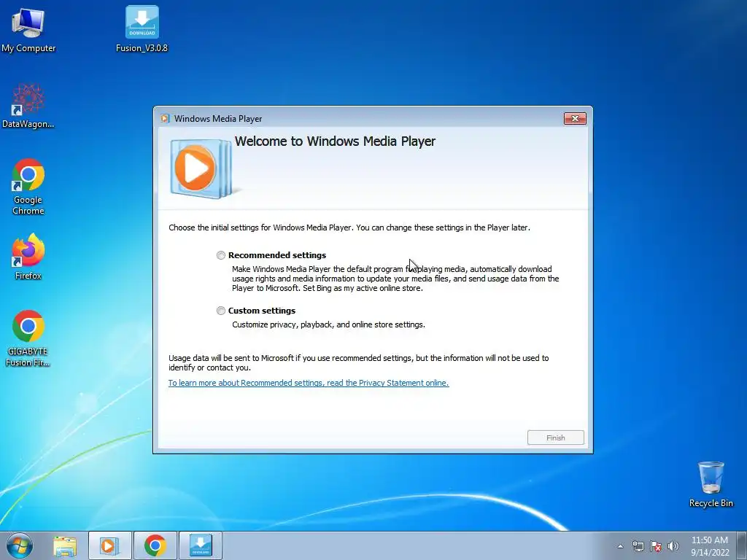Open the Fusion_V3.0.8 desktop icon
Image resolution: width=747 pixels, height=560 pixels.
142,28
